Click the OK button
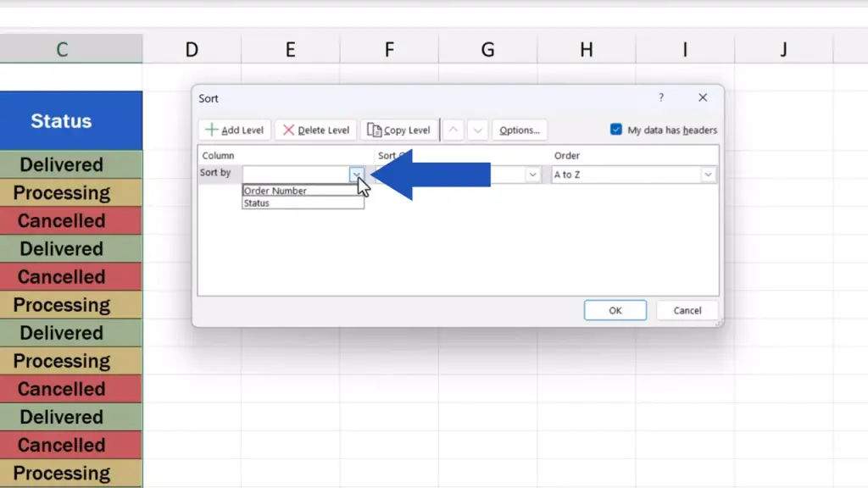The image size is (868, 488). (x=615, y=310)
